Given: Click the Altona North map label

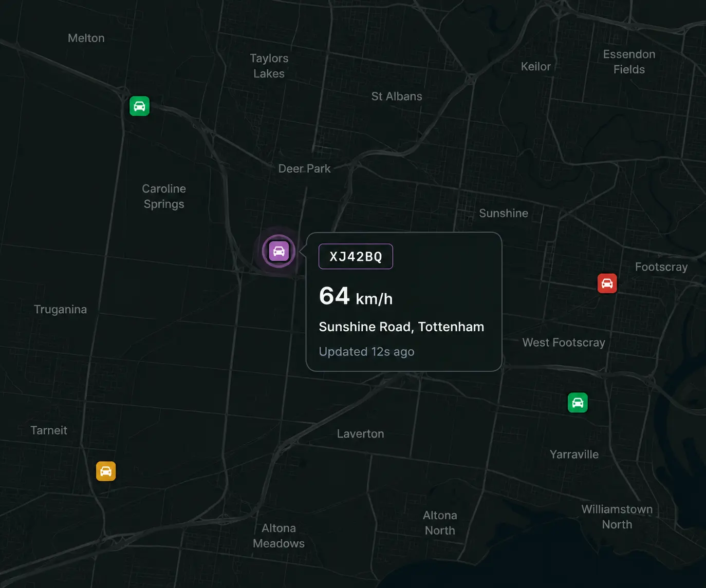Looking at the screenshot, I should [x=440, y=523].
